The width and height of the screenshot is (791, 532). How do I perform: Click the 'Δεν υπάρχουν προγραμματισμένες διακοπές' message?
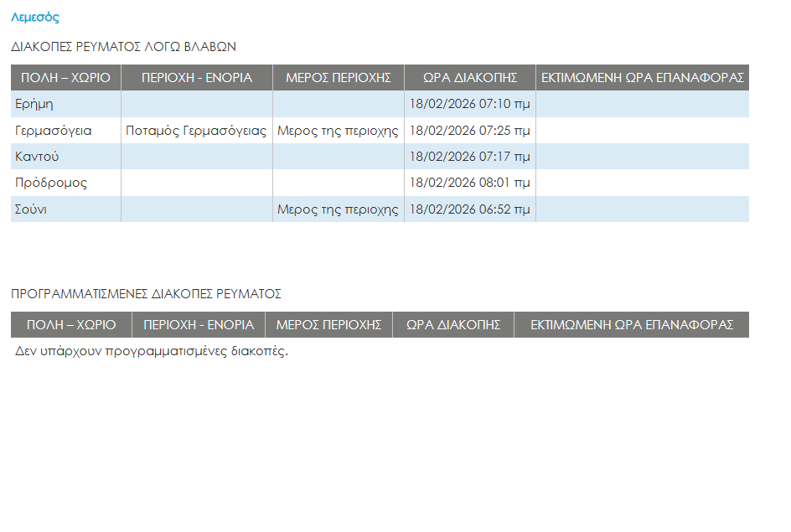pyautogui.click(x=152, y=351)
